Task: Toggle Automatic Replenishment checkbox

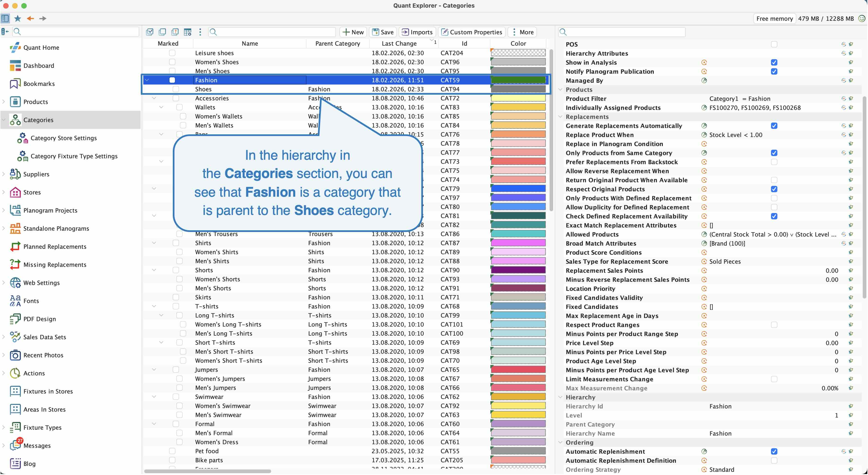Action: coord(774,451)
